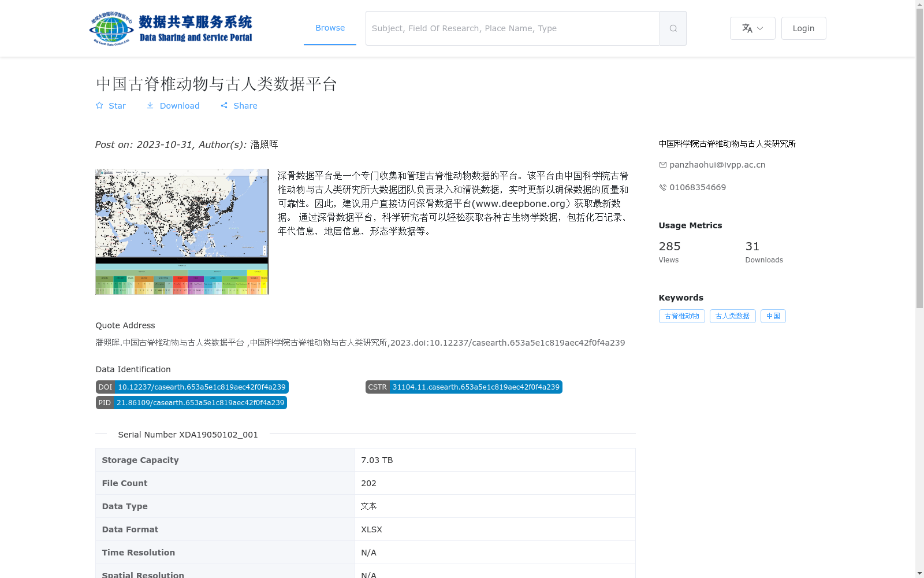This screenshot has height=578, width=924.
Task: Click the Download icon link
Action: [x=173, y=106]
